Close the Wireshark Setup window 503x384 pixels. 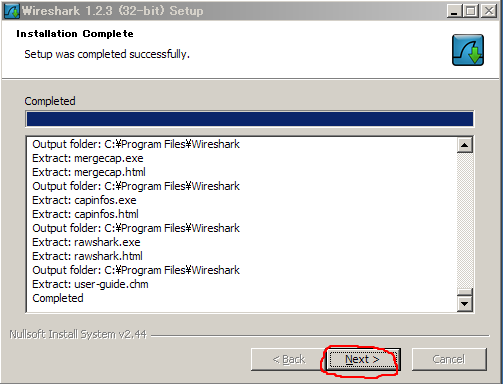tap(489, 11)
